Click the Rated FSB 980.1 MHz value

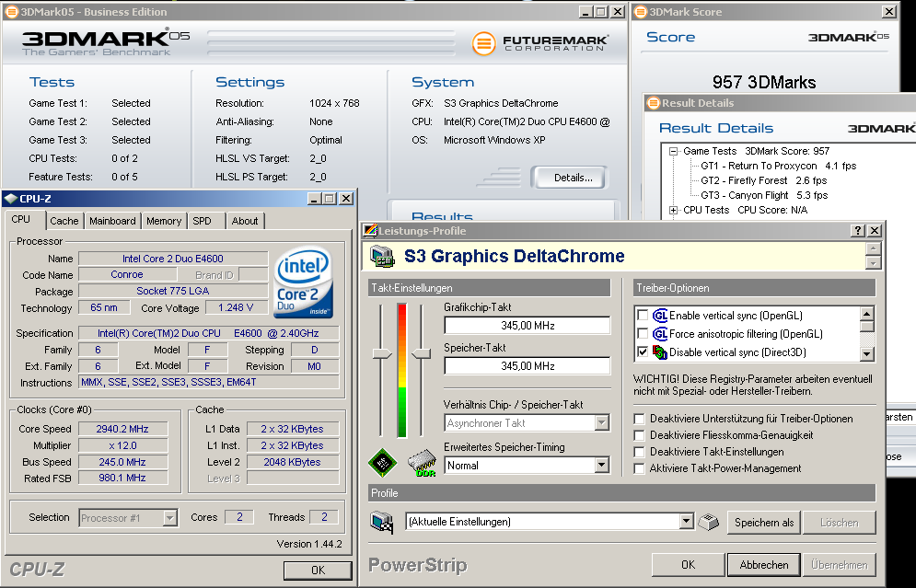pos(123,478)
